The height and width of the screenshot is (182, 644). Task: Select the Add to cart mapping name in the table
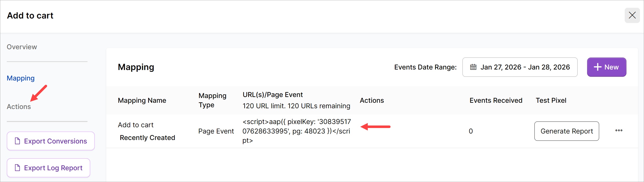[136, 125]
